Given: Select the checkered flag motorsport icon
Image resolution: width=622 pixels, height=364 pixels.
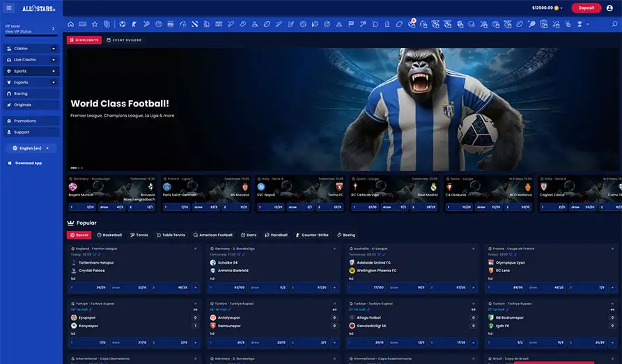Looking at the screenshot, I should [x=351, y=24].
